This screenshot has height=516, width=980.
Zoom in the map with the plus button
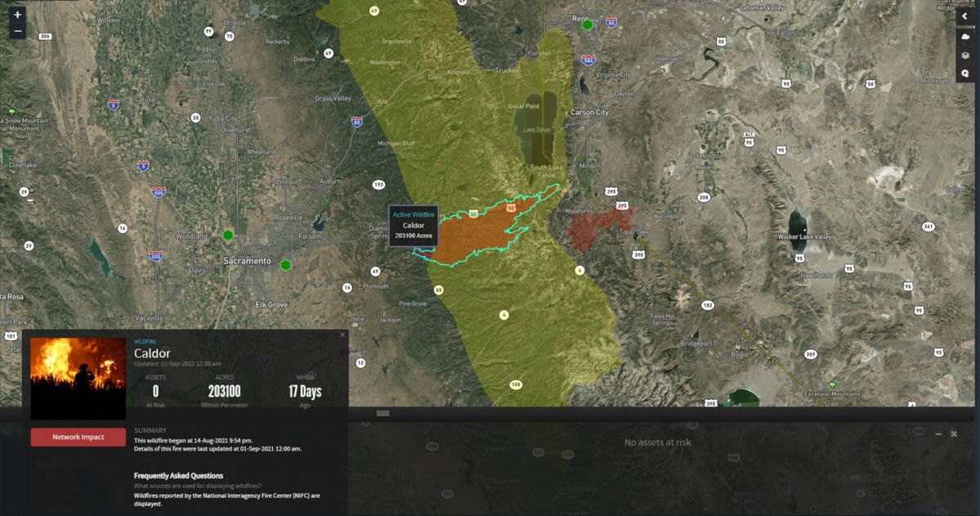click(x=17, y=15)
